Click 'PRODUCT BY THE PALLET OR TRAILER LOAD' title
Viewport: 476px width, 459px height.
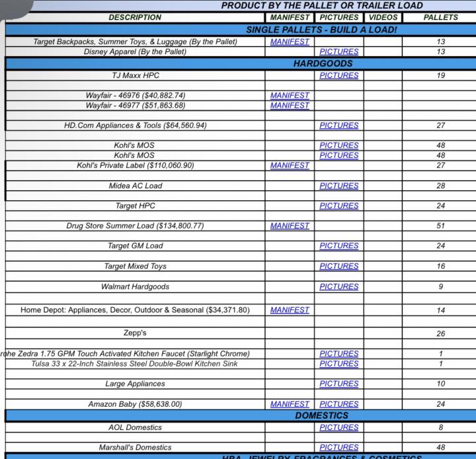click(x=322, y=5)
